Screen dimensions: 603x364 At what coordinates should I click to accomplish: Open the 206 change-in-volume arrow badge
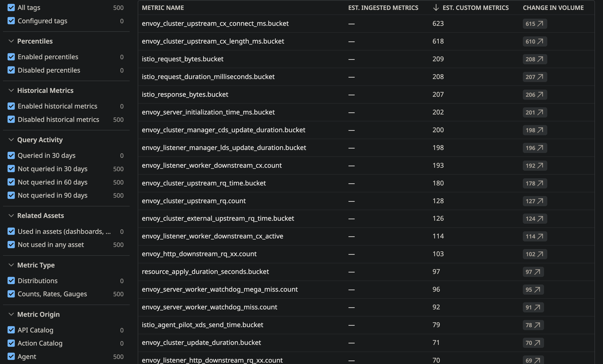pos(535,95)
